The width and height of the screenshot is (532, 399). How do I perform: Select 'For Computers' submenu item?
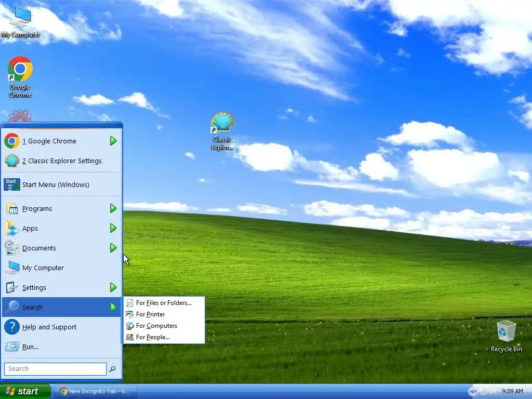click(x=164, y=326)
